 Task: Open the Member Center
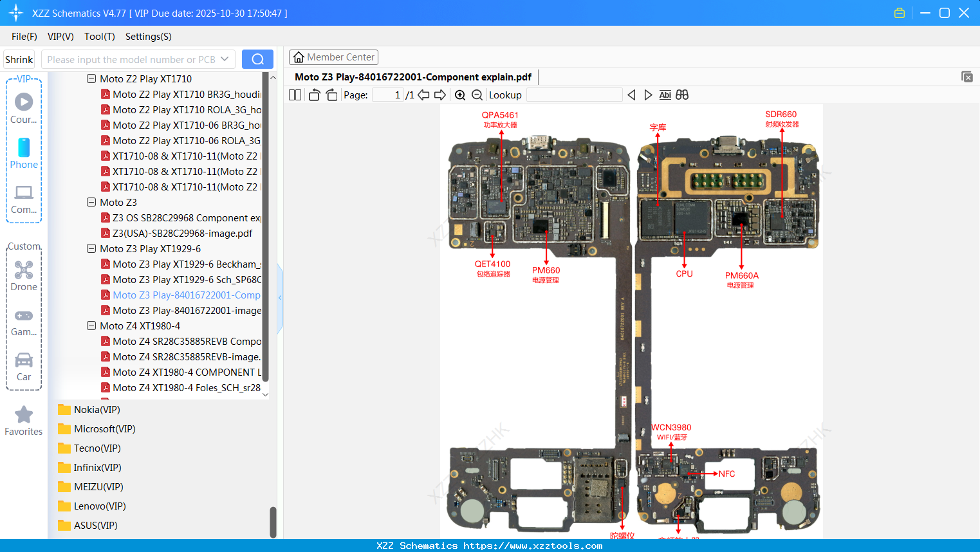coord(333,57)
